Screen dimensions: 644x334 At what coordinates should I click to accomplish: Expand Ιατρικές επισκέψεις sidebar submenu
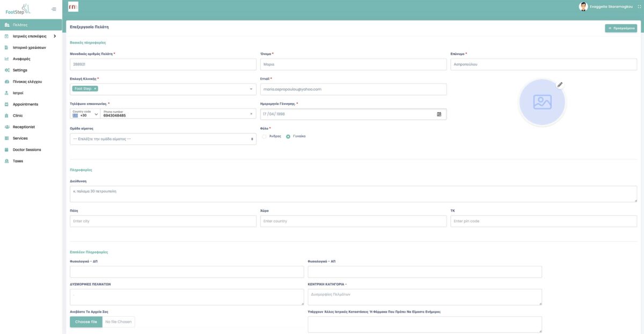(x=55, y=37)
